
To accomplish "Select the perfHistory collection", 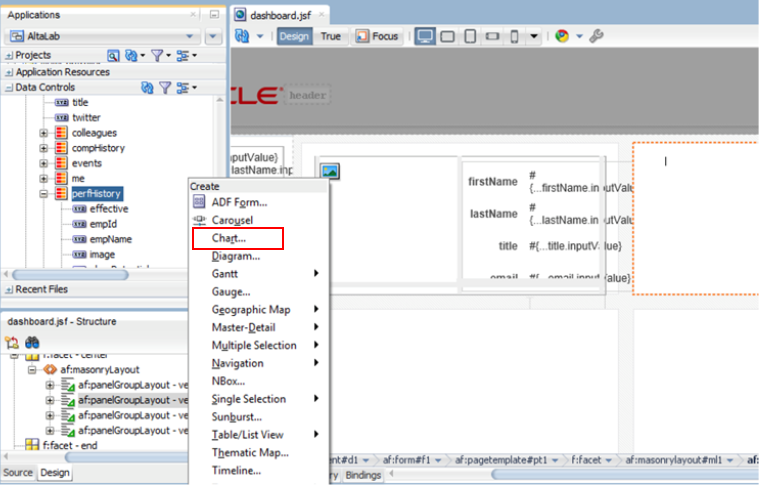I will coord(96,194).
